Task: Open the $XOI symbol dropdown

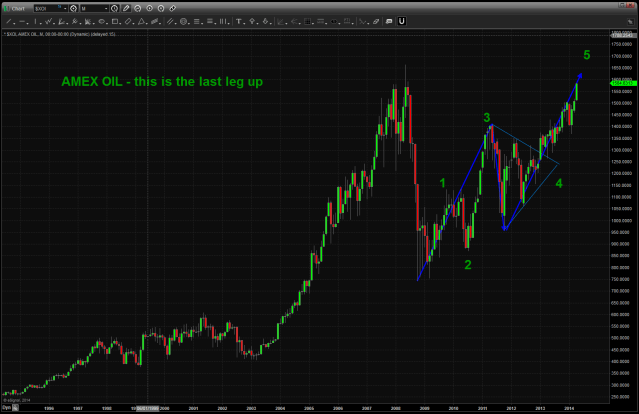Action: pos(65,10)
